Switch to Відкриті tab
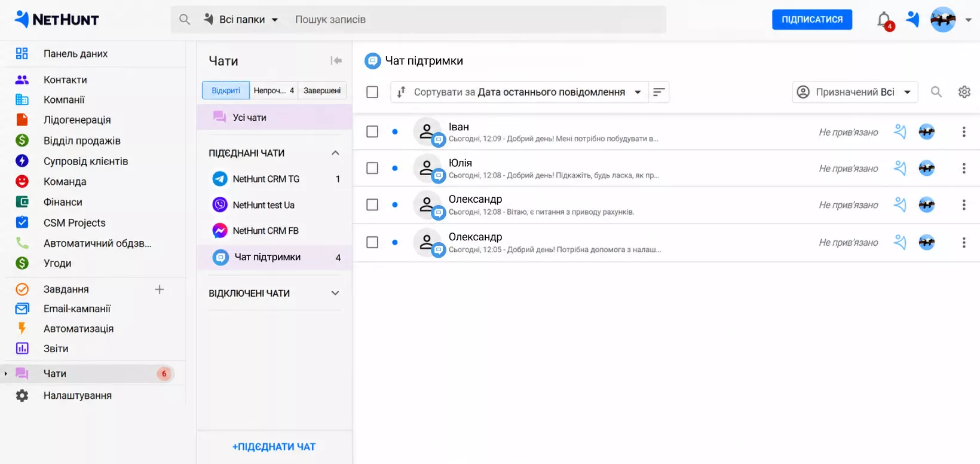Screen dimensions: 980x464 pyautogui.click(x=226, y=90)
